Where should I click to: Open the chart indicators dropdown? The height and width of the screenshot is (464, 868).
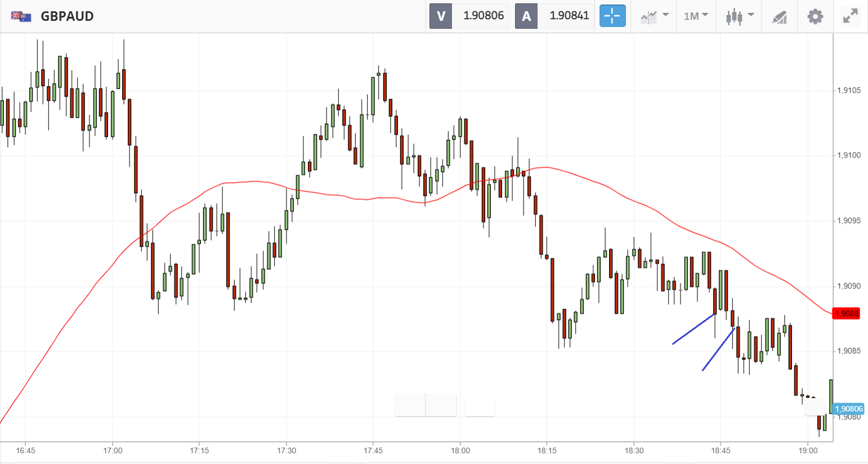[654, 16]
